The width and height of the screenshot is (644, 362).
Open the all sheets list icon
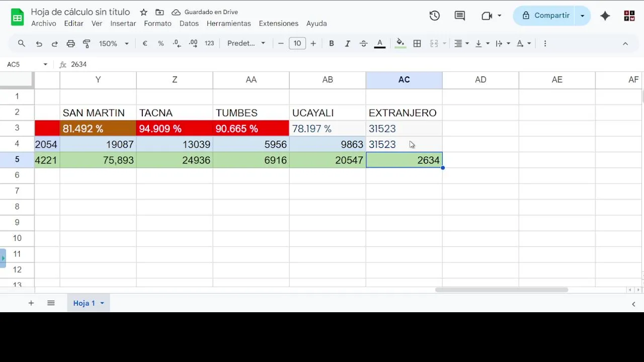coord(51,303)
